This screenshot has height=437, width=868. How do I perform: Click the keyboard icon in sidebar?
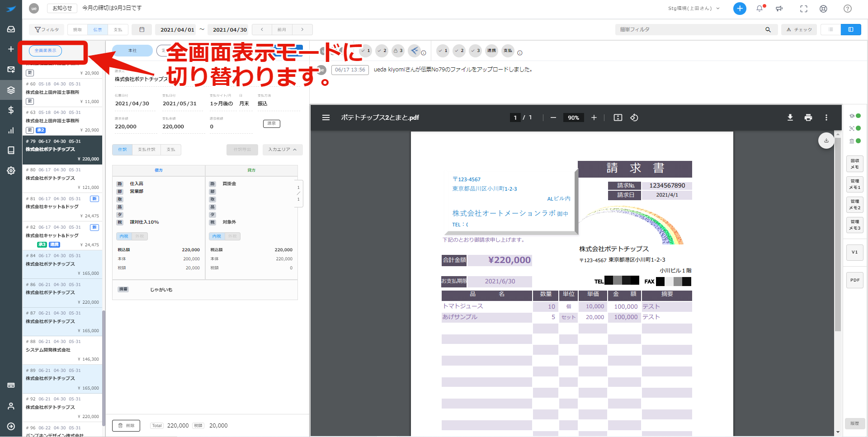[11, 385]
